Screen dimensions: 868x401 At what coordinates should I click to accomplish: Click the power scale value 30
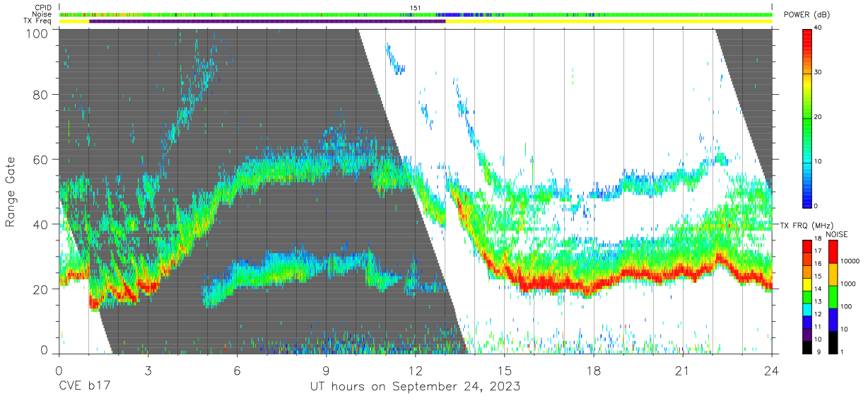[x=818, y=73]
